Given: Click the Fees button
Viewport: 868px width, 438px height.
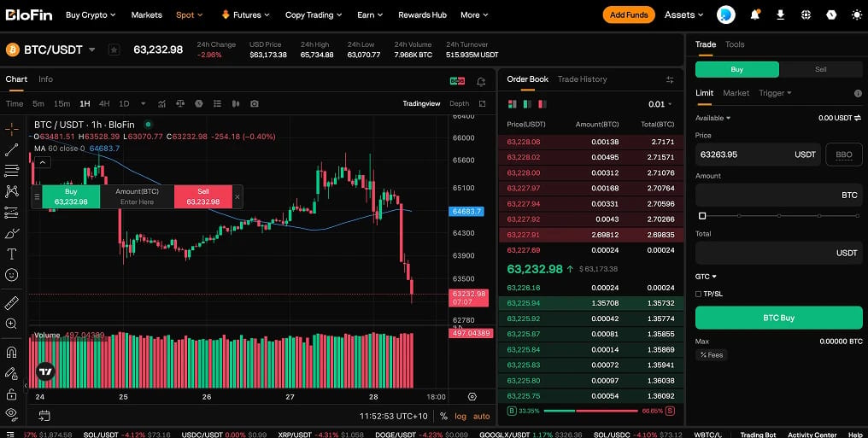Looking at the screenshot, I should coord(712,355).
